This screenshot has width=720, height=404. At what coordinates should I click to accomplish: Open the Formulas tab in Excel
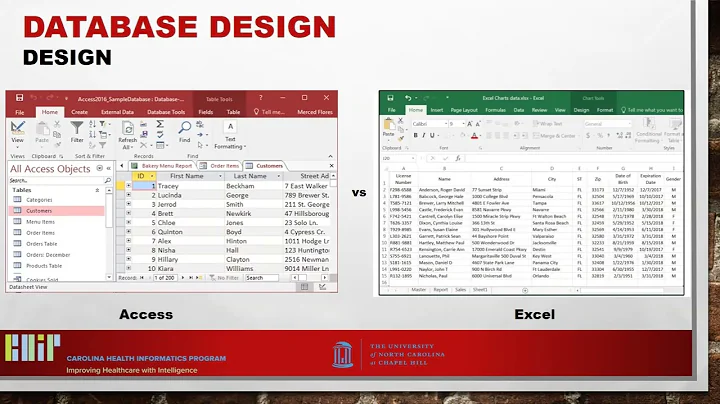click(x=495, y=110)
